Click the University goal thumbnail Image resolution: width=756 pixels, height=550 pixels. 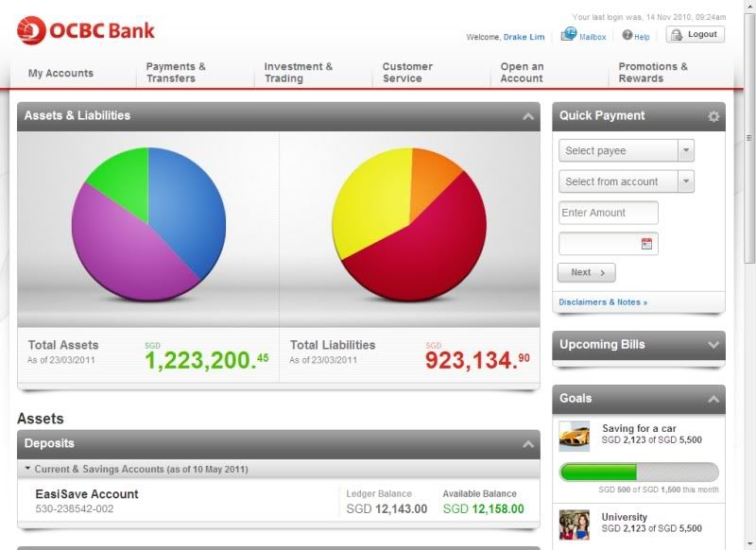(575, 524)
